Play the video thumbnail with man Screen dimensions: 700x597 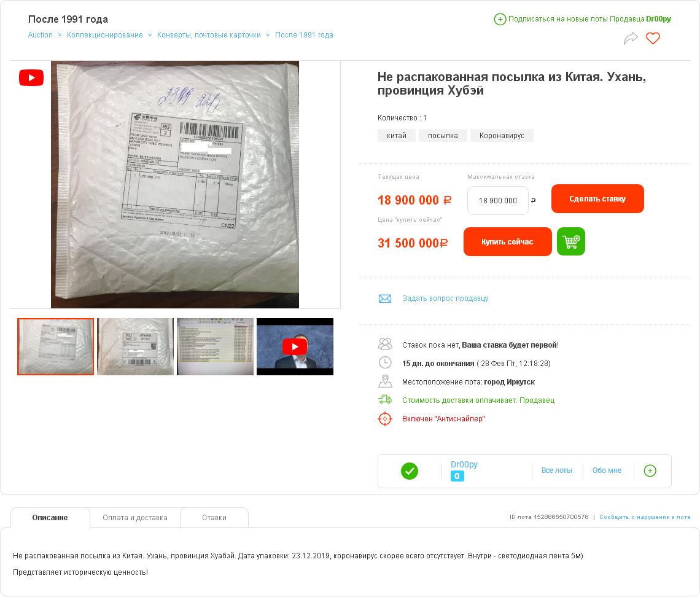[x=295, y=346]
